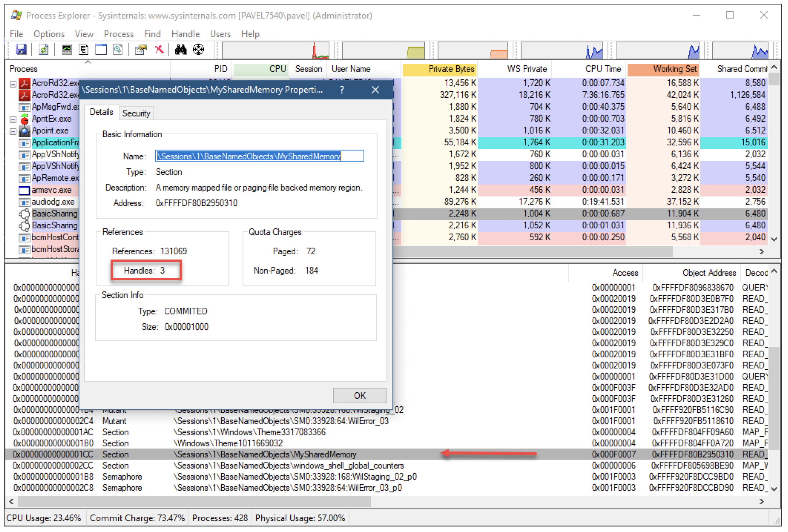Click the audiodg.exe process icon
788x532 pixels.
tap(25, 203)
